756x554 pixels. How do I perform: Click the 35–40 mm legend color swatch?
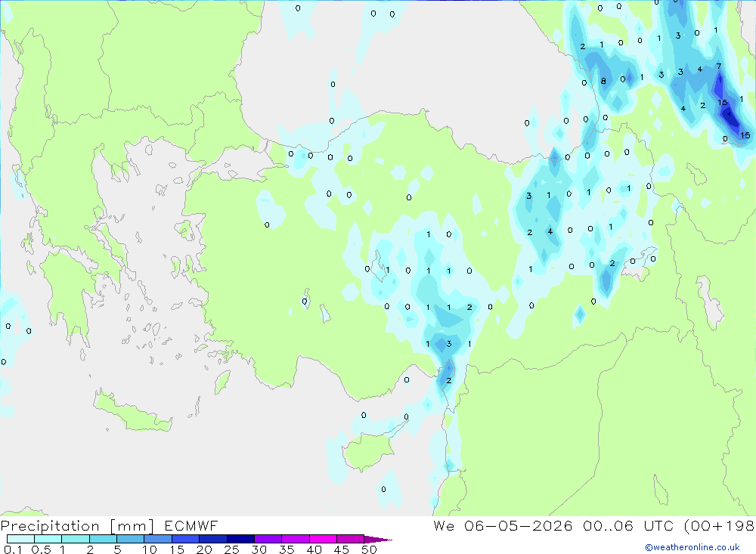(296, 539)
